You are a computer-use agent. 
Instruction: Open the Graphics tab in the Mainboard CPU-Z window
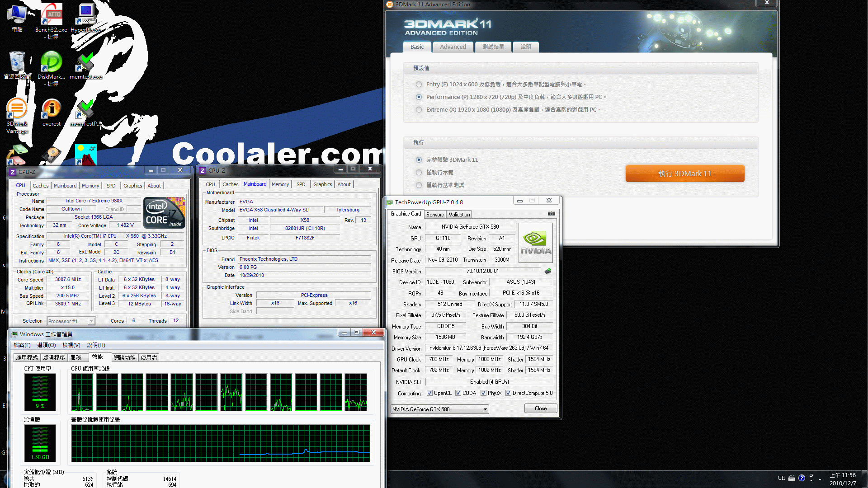323,184
